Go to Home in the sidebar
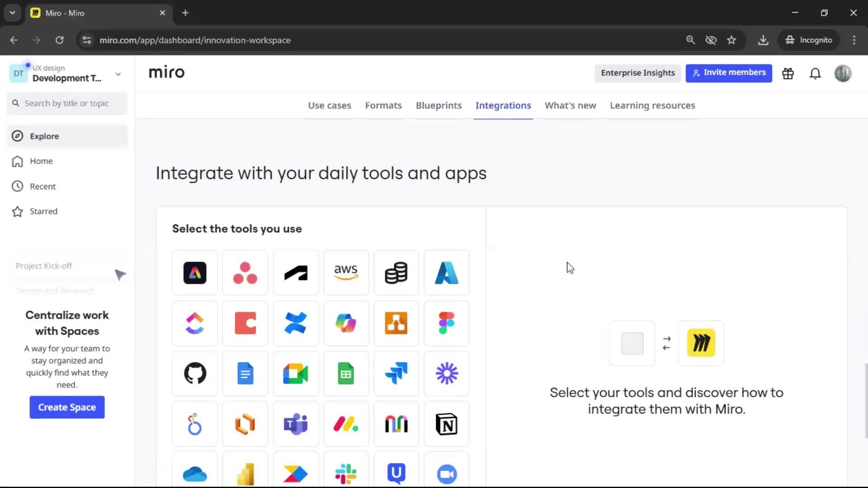The width and height of the screenshot is (868, 488). 67,161
